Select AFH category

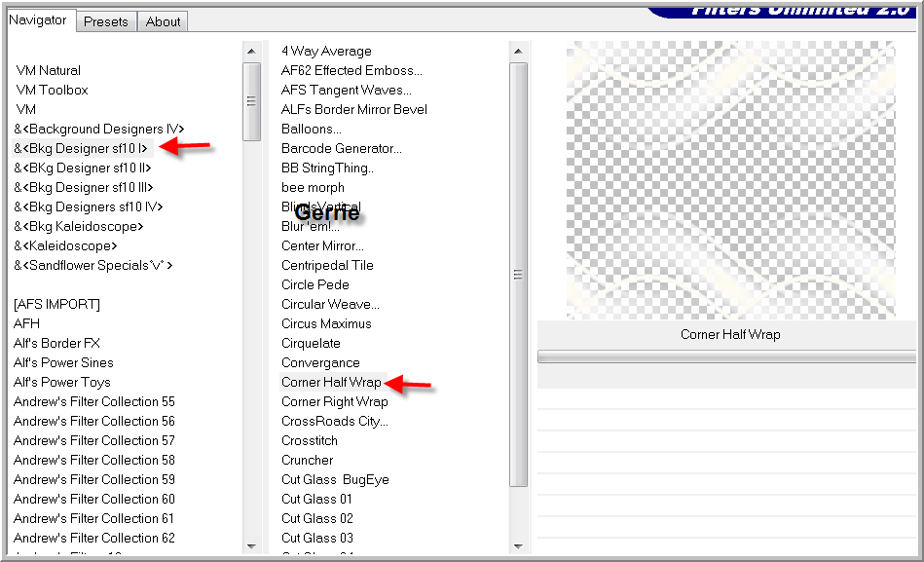pyautogui.click(x=26, y=323)
